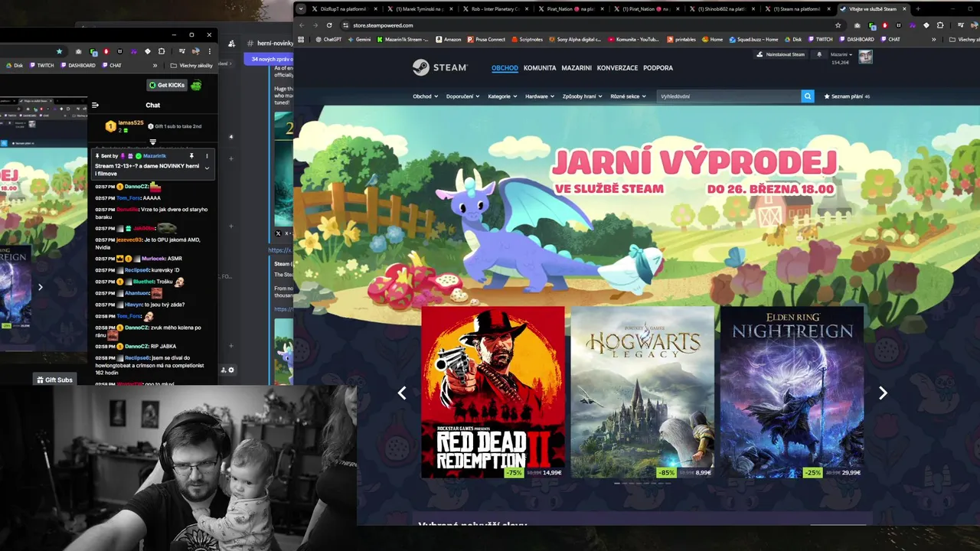Image resolution: width=980 pixels, height=551 pixels.
Task: Toggle the bookmark star in the Kick chat window
Action: (x=59, y=51)
